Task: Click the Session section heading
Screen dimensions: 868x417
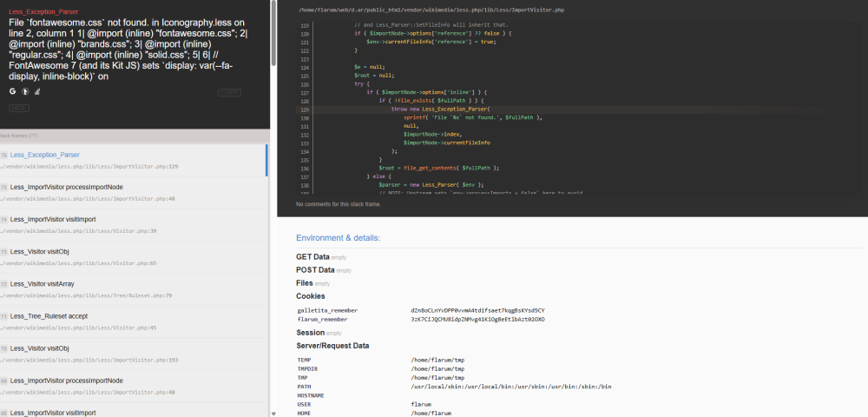Action: tap(310, 333)
